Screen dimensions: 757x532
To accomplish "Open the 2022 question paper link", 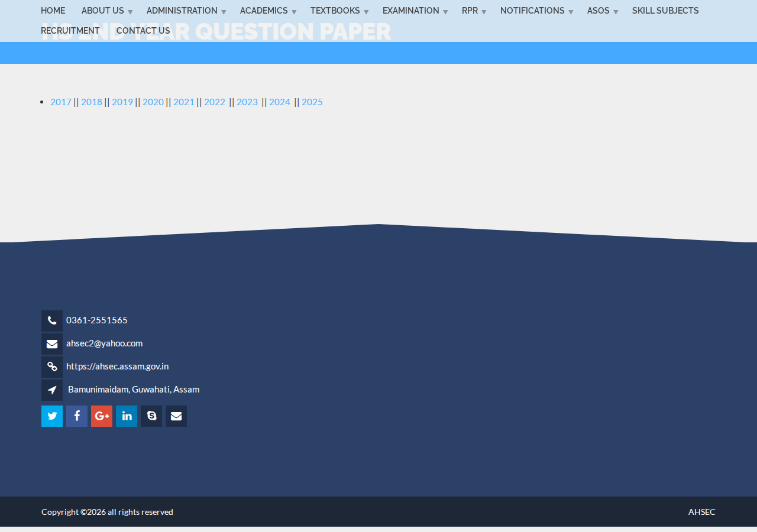I will tap(215, 102).
